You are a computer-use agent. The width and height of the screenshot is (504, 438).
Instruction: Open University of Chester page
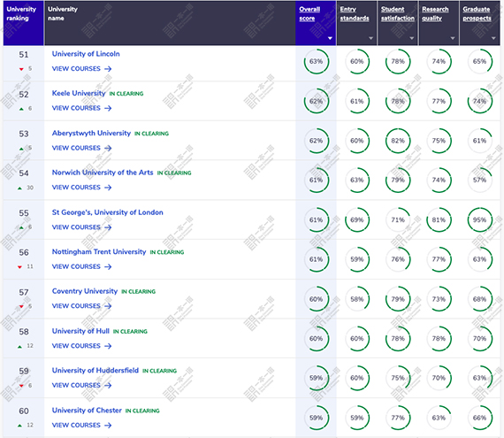click(87, 411)
